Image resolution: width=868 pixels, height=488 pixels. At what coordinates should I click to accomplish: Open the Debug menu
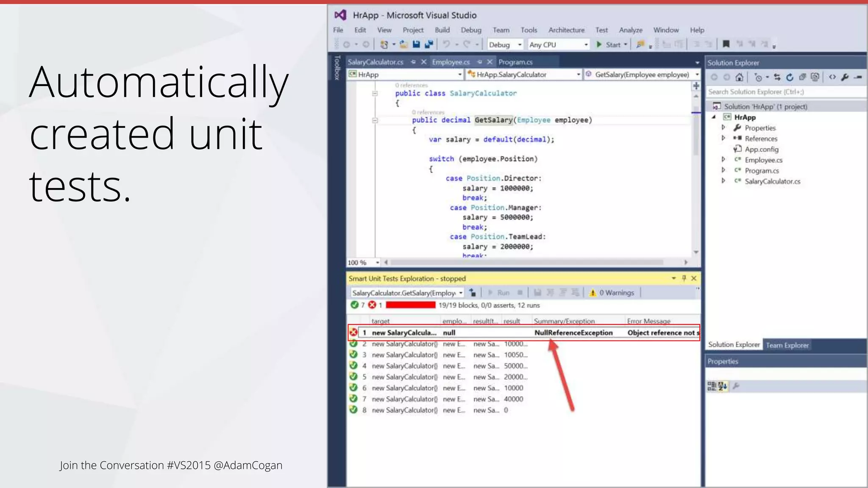coord(471,30)
